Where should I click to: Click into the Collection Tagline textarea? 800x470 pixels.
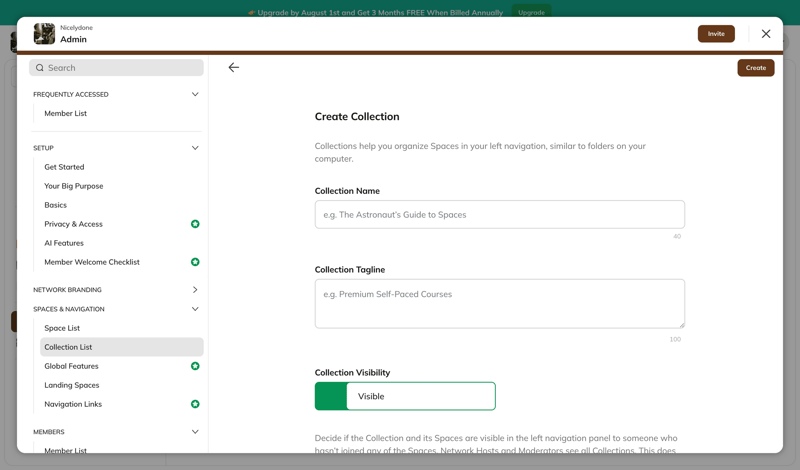click(499, 304)
